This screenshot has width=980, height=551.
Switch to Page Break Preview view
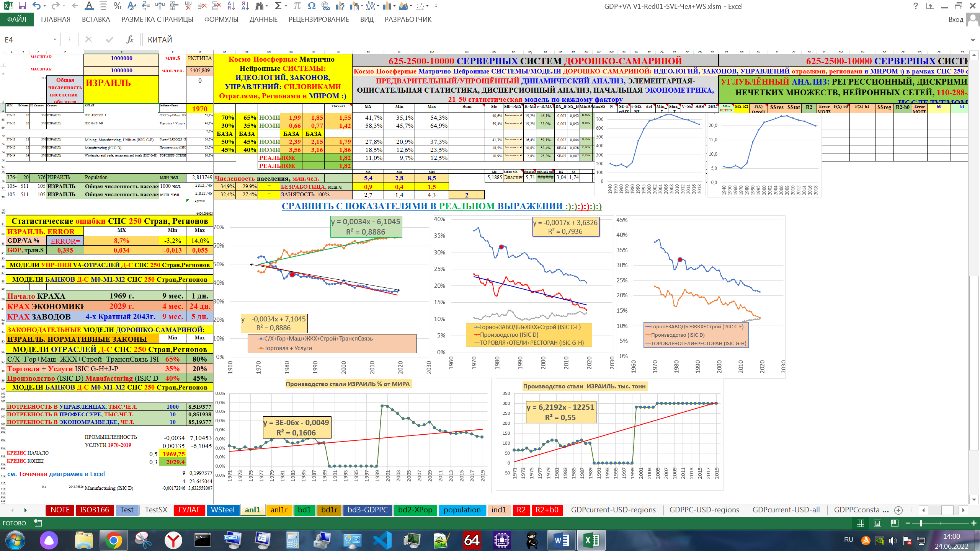pos(895,523)
